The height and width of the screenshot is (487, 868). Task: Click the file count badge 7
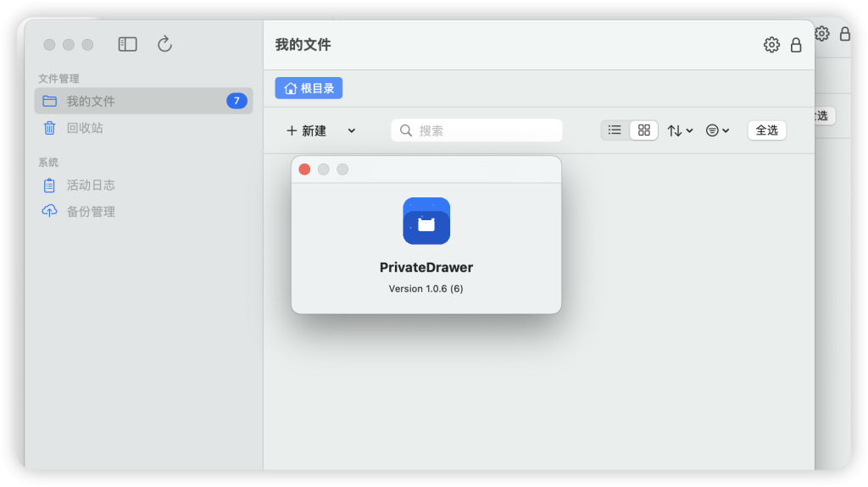coord(236,101)
